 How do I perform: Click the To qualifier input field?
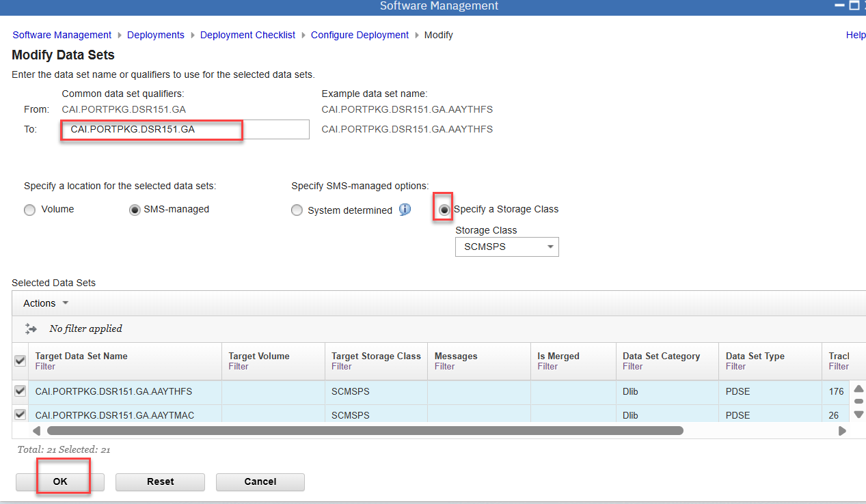[x=185, y=129]
